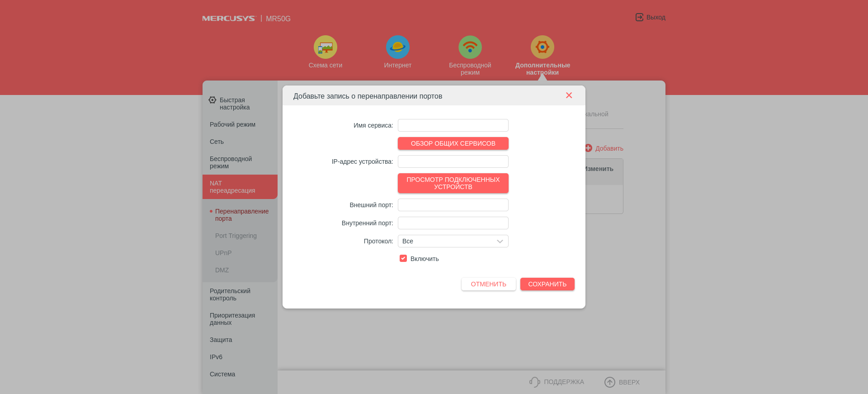868x394 pixels.
Task: Click into the Внешний порт field
Action: pos(453,205)
